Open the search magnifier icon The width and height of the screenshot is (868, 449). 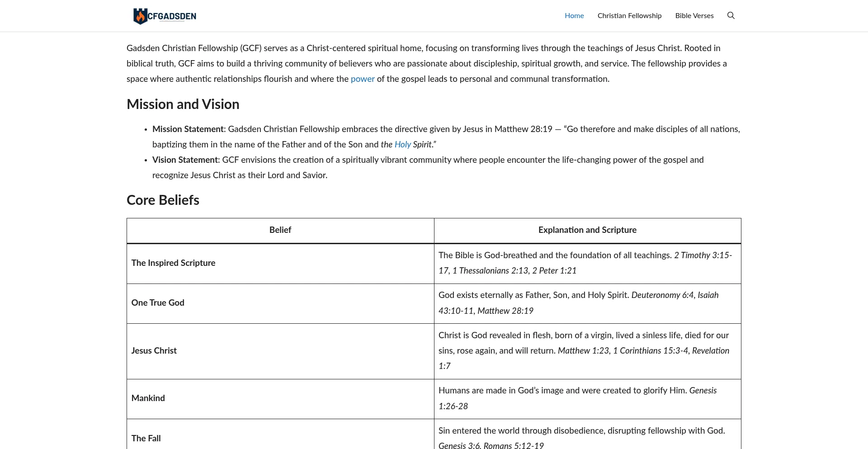pyautogui.click(x=731, y=16)
